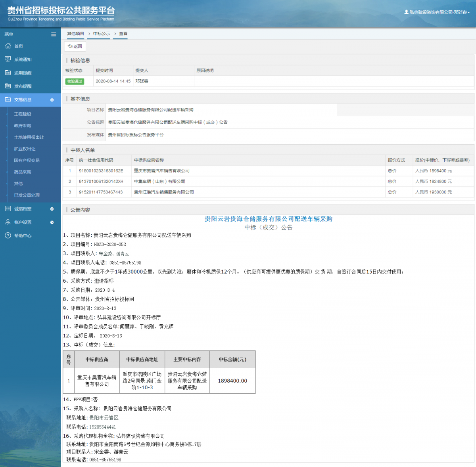Viewport: 476px width, 467px height.
Task: Click the platform title 贵州省招标投标公共服务平台
Action: point(61,11)
